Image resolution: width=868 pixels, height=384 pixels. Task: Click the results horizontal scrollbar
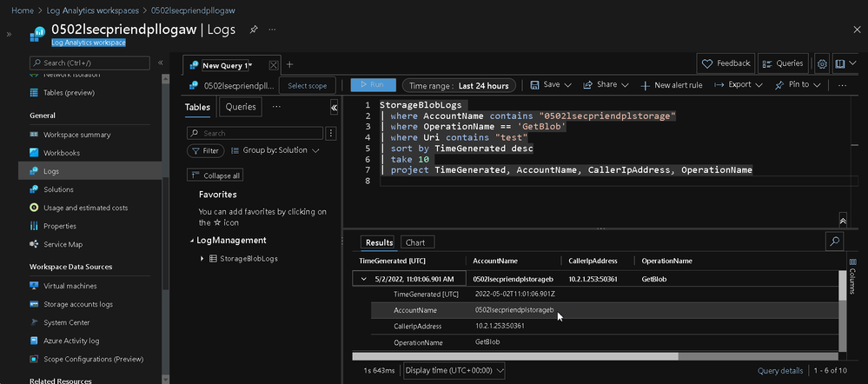(x=515, y=356)
